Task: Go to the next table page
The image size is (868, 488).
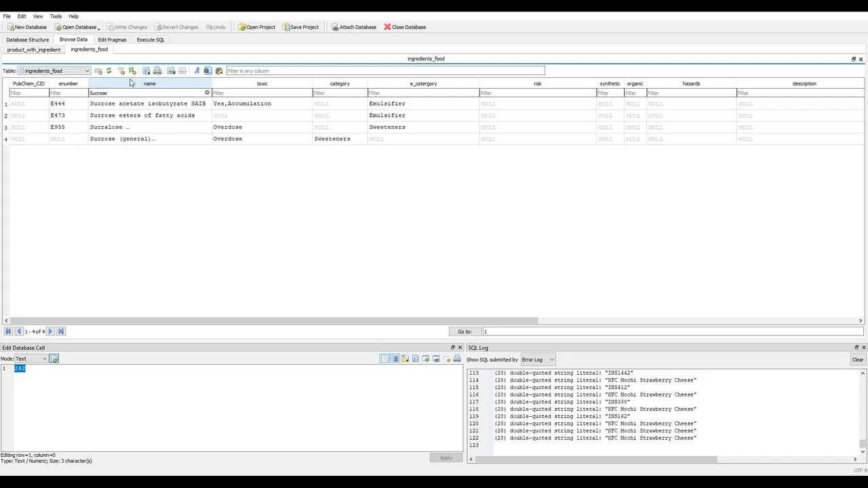Action: click(x=50, y=331)
